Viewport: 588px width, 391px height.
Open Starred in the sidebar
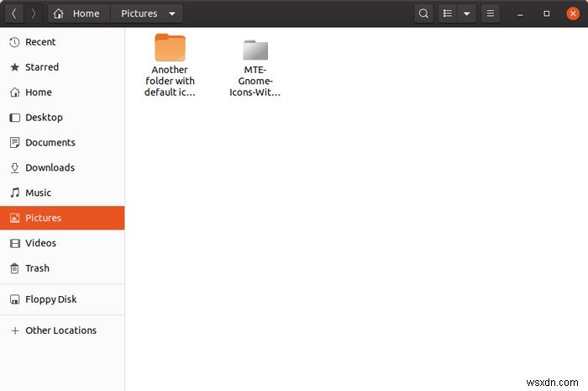point(62,67)
